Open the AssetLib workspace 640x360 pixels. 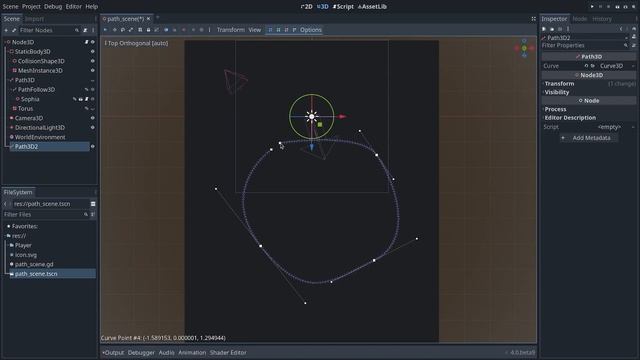[x=372, y=7]
